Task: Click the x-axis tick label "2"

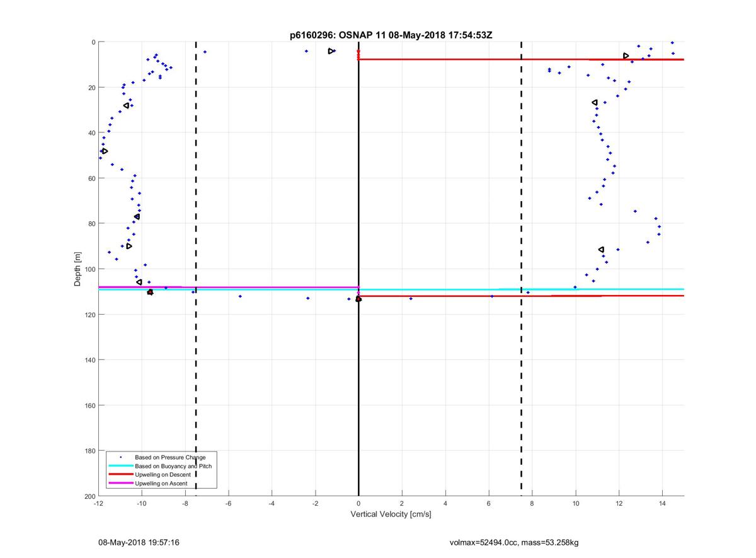Action: pos(402,503)
